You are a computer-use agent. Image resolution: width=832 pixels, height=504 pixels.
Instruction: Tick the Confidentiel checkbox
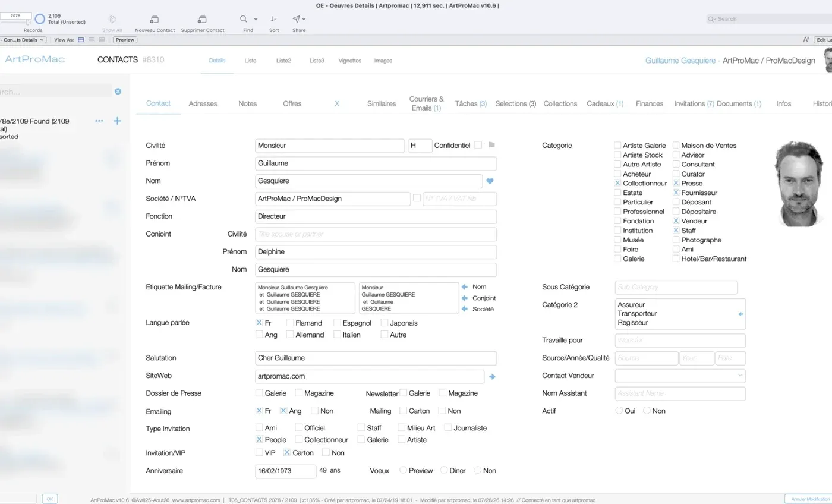point(478,145)
